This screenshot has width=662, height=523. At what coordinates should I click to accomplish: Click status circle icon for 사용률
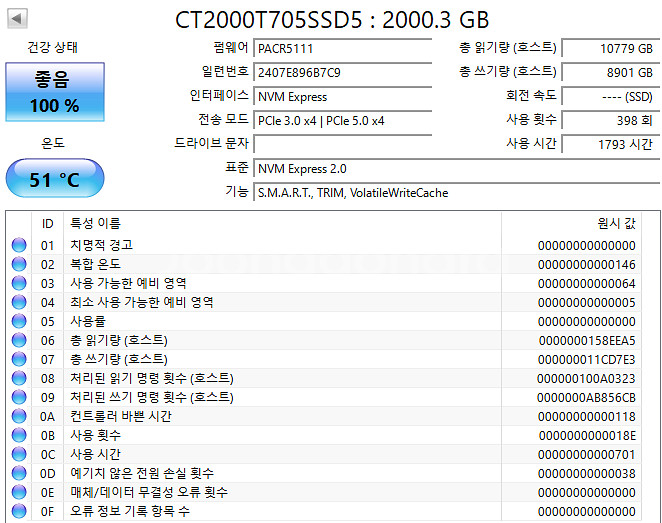coord(19,321)
